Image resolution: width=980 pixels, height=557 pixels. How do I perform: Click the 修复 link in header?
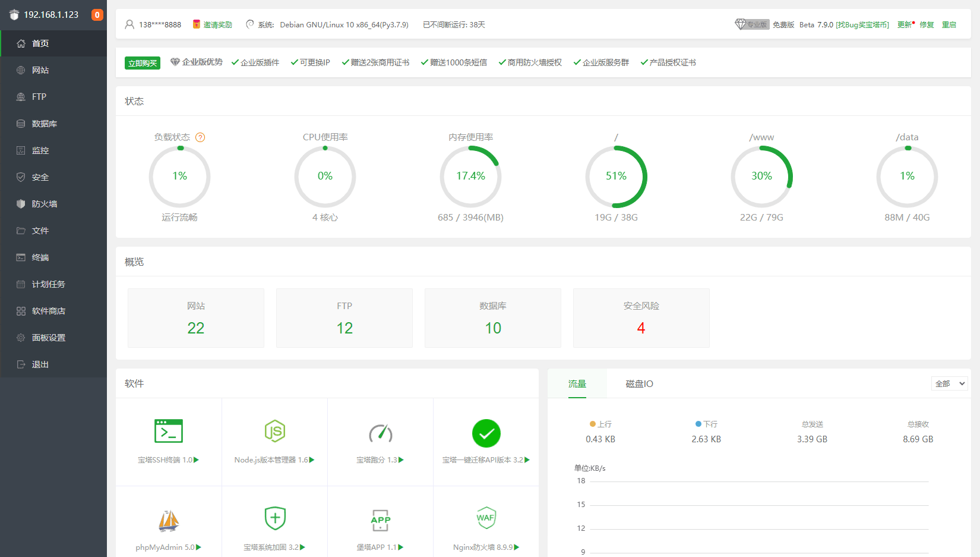click(x=927, y=25)
